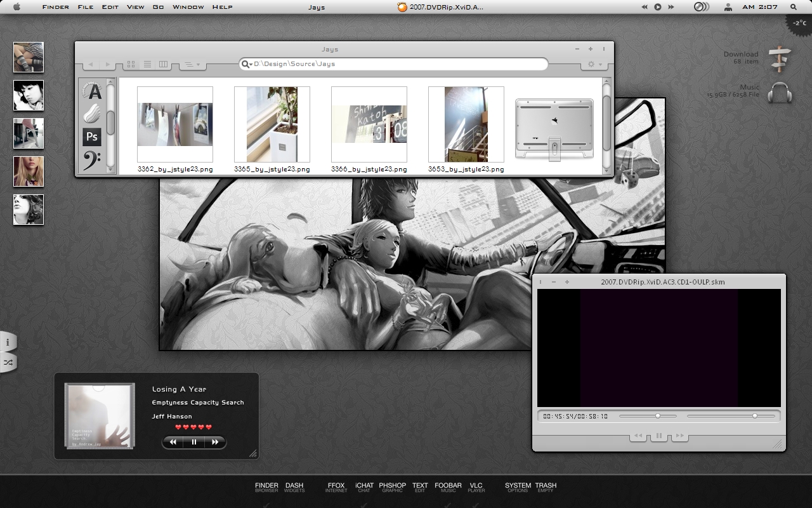
Task: Open FINDER Browser in the dock
Action: point(266,487)
